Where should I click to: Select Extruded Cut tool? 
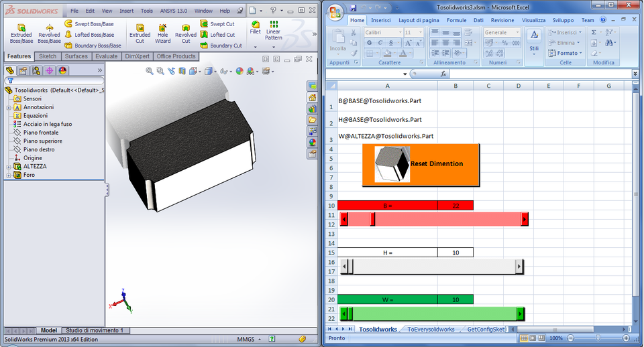coord(140,33)
